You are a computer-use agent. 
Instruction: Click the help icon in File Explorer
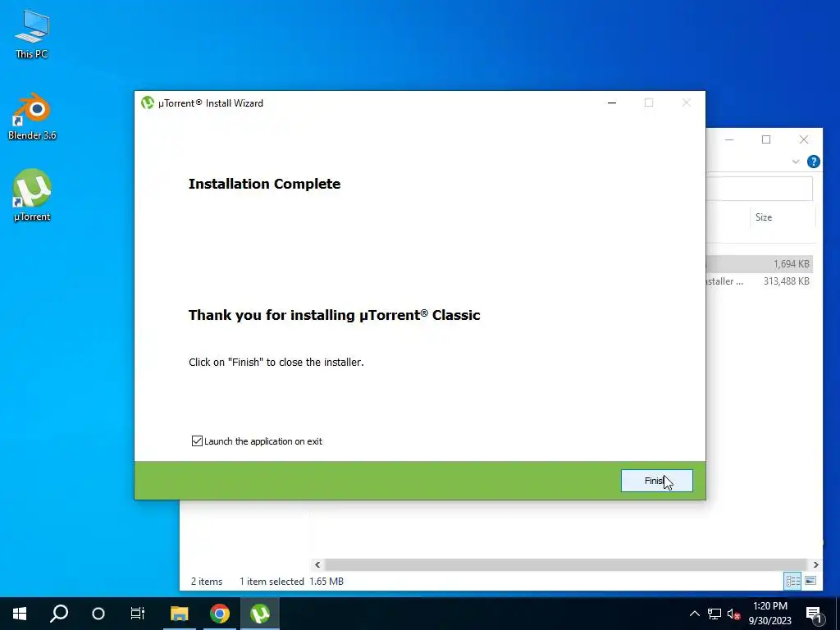click(x=813, y=162)
